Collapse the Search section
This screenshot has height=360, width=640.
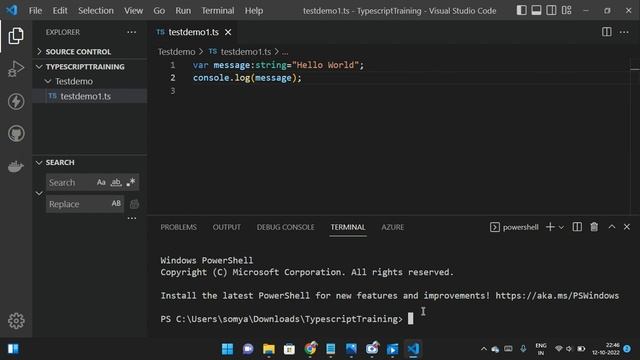(x=90, y=162)
